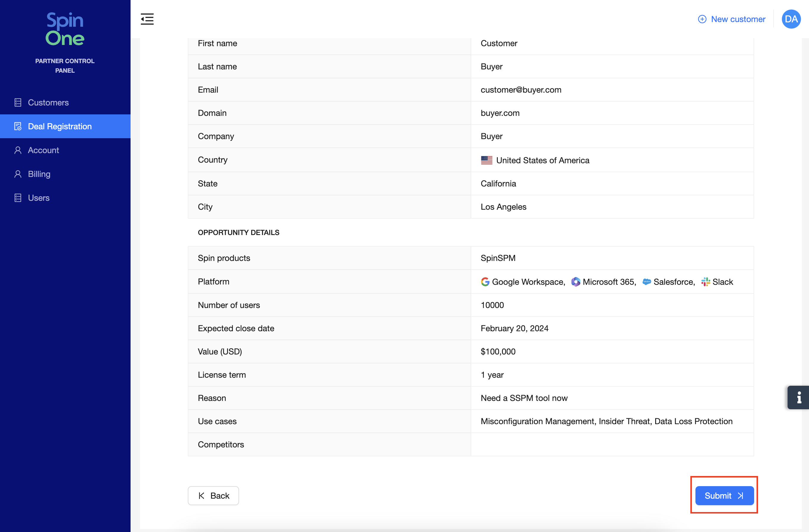
Task: Click the Google Workspace logo icon
Action: [x=485, y=281]
